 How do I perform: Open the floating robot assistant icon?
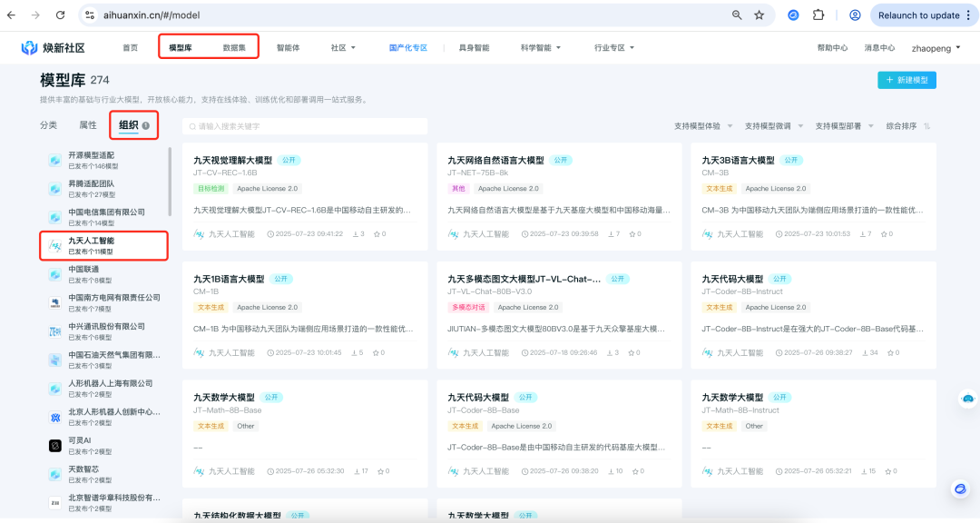pyautogui.click(x=967, y=399)
